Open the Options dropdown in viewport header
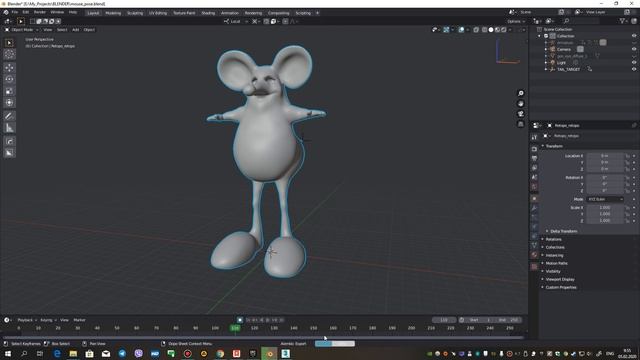This screenshot has width=640, height=360. pos(516,21)
